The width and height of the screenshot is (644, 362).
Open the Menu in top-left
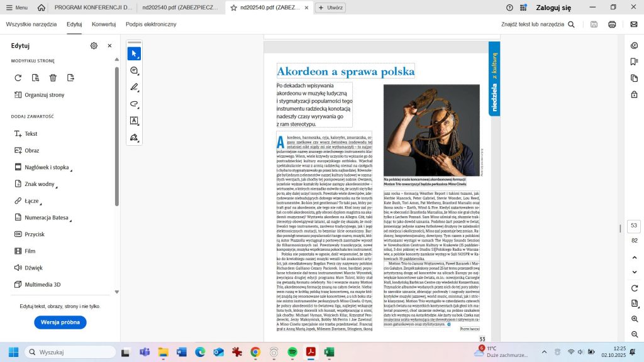coord(17,8)
